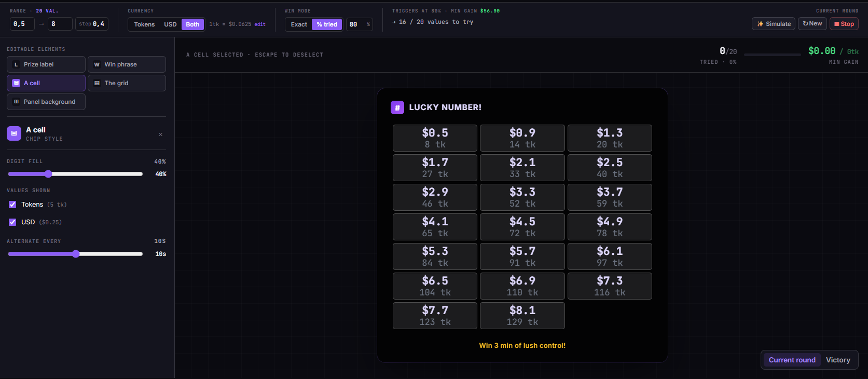Toggle the USD values shown checkbox
Screen dimensions: 868x379
(x=12, y=222)
